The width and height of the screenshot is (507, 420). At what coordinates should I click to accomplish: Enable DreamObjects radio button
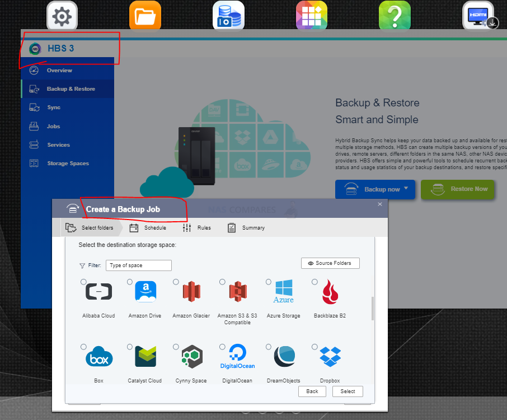pyautogui.click(x=269, y=347)
